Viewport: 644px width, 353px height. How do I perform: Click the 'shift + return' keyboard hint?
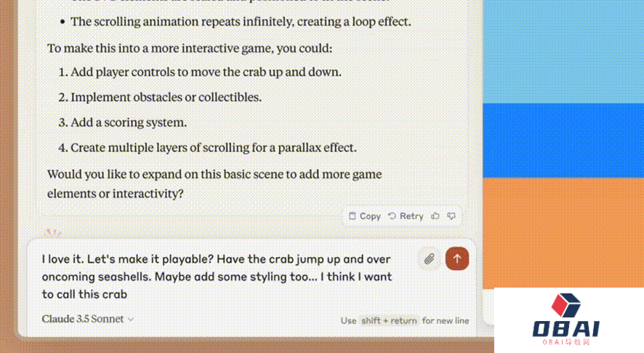point(388,320)
